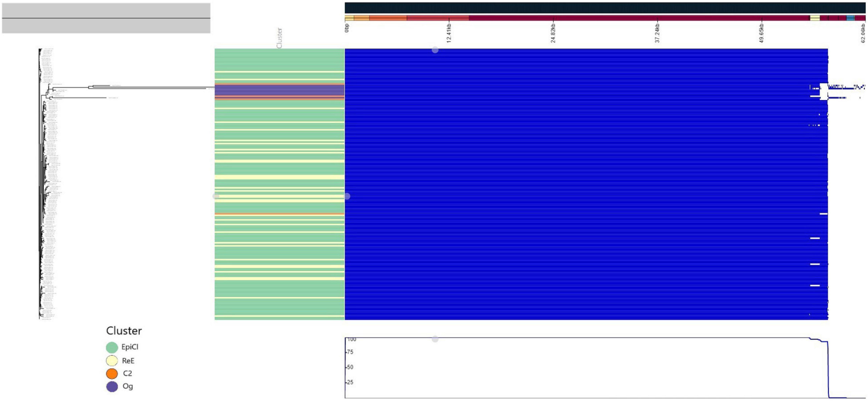
Task: Select the first yellow segment of annotation track
Action: click(349, 18)
